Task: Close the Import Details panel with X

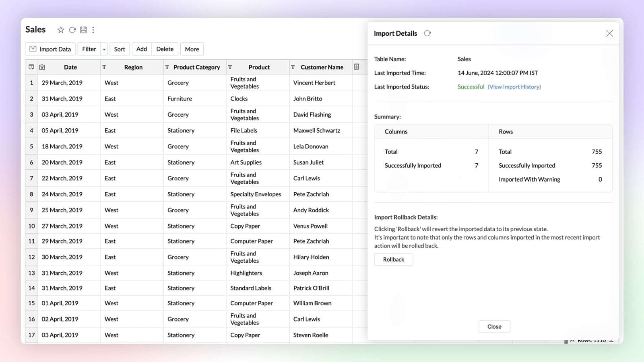Action: click(x=609, y=33)
